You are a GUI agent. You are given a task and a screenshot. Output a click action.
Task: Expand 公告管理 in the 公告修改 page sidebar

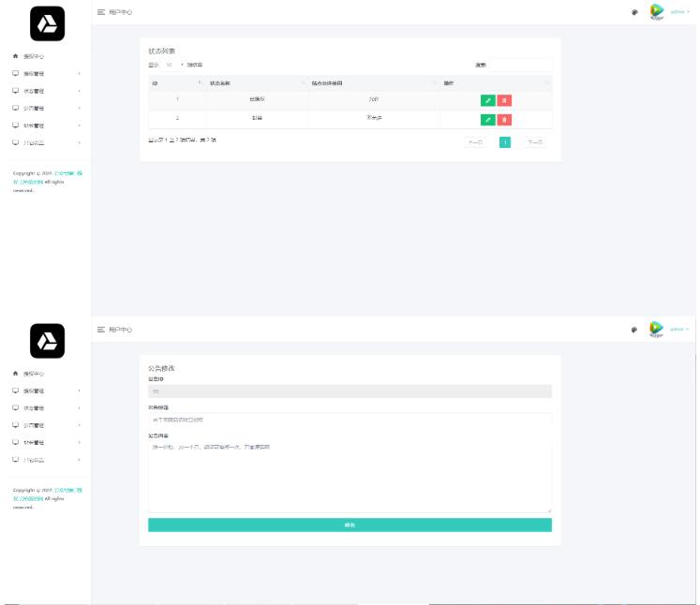coord(45,424)
